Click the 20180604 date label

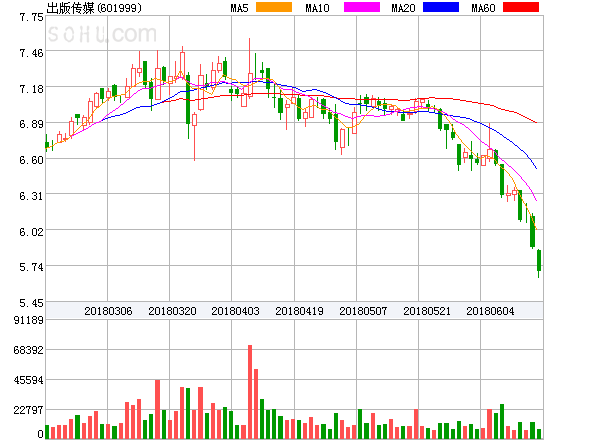click(x=490, y=311)
